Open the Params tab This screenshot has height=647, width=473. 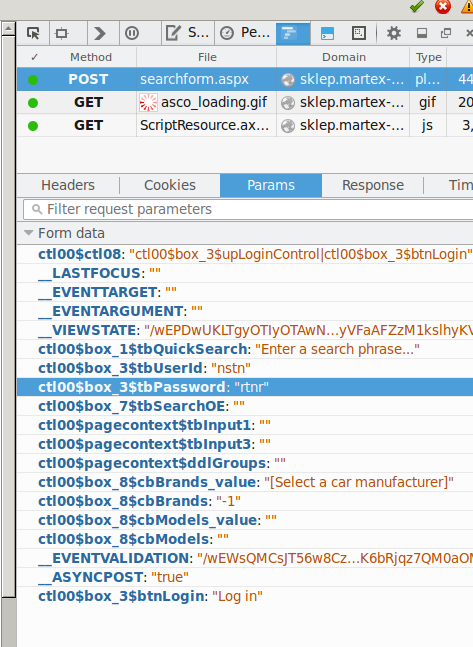coord(271,185)
